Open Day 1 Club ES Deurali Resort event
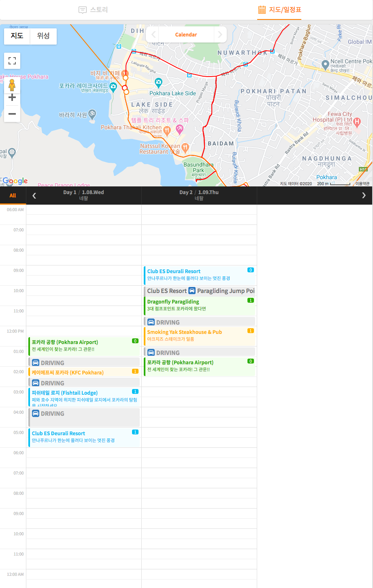 (84, 437)
